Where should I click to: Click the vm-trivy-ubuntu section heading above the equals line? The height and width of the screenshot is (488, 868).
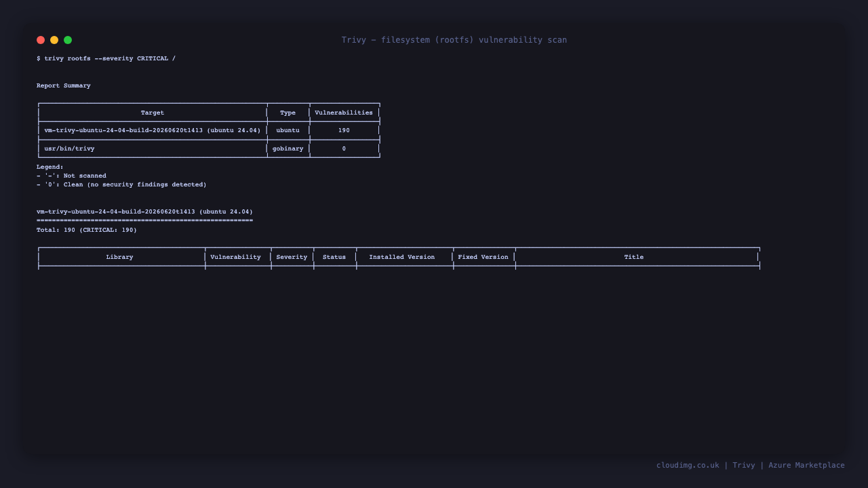[144, 211]
